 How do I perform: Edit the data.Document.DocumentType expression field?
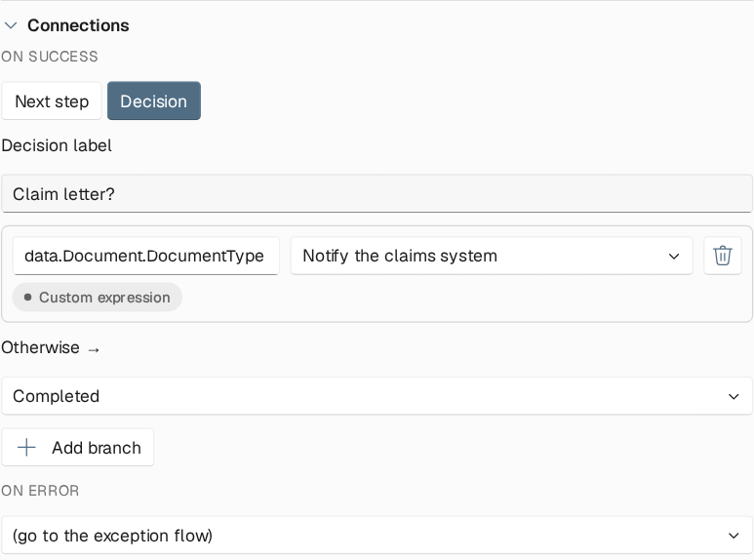click(x=145, y=256)
